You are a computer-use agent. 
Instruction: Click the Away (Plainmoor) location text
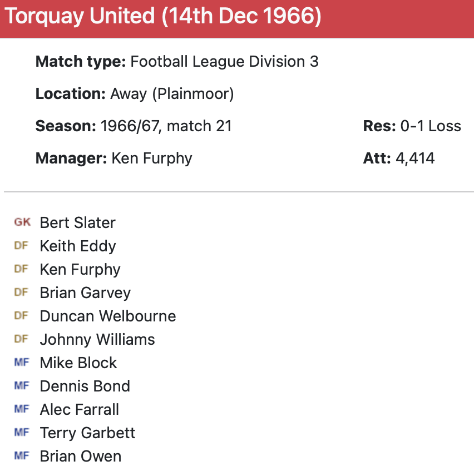pyautogui.click(x=172, y=93)
